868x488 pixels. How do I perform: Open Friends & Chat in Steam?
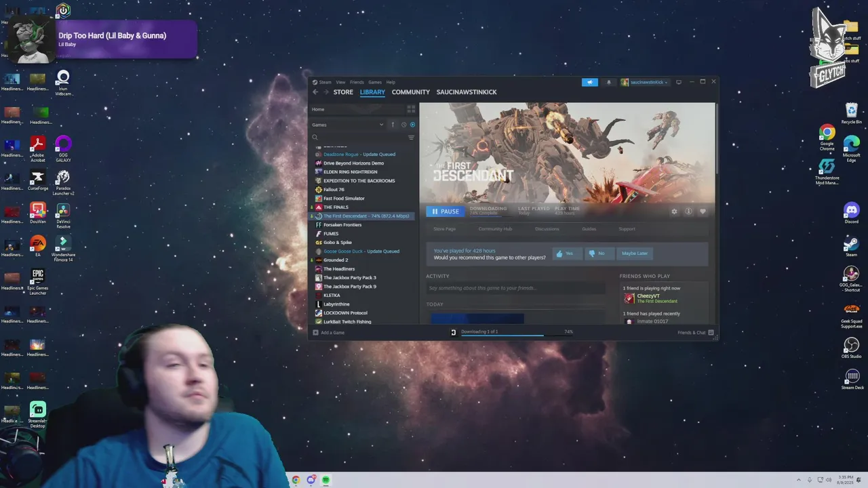[x=695, y=332]
